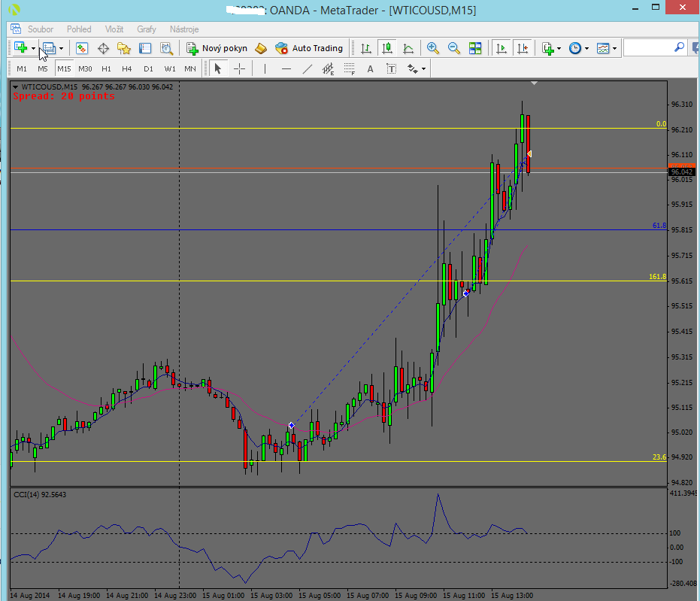The width and height of the screenshot is (700, 601).
Task: Select the M5 timeframe
Action: point(42,68)
